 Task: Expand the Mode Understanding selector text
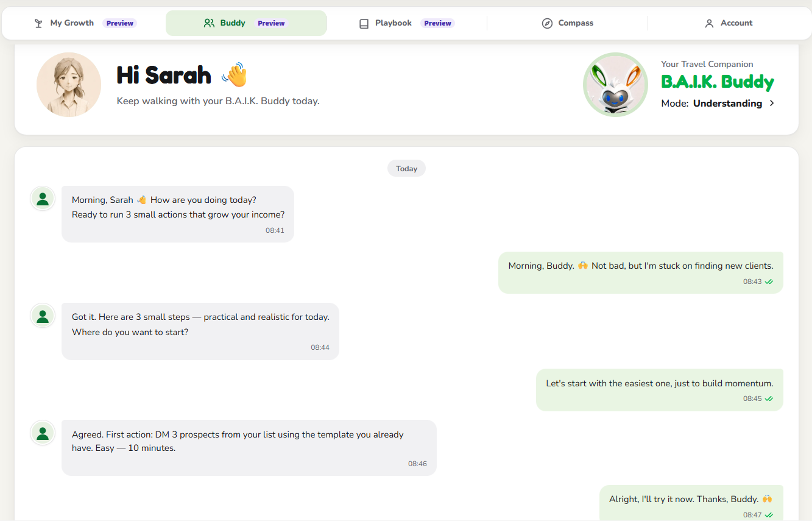[711, 103]
